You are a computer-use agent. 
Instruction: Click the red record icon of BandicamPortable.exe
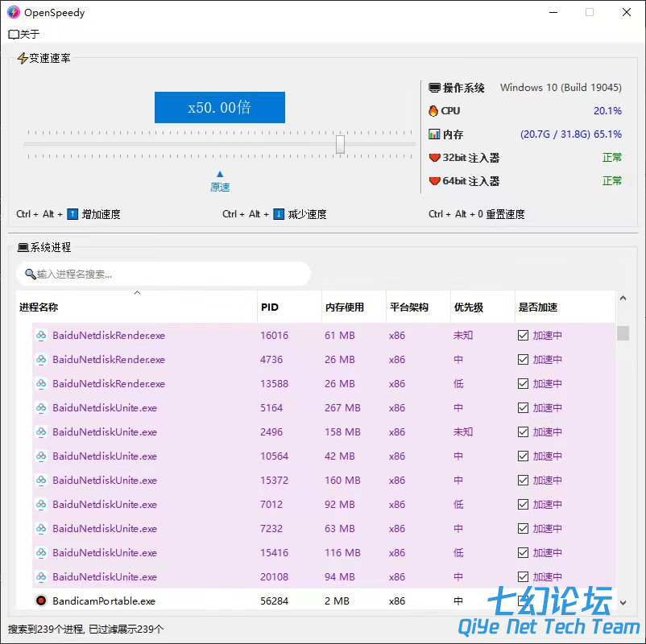41,601
